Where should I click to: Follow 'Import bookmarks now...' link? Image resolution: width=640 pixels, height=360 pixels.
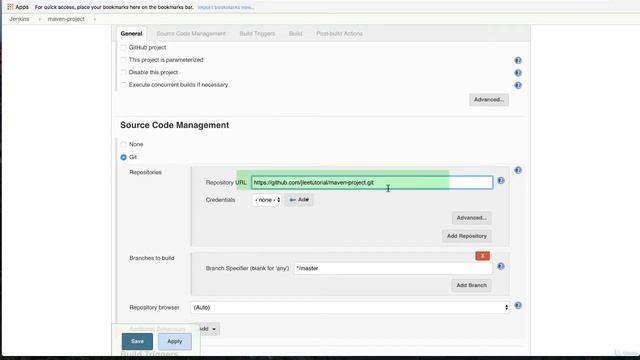[226, 7]
